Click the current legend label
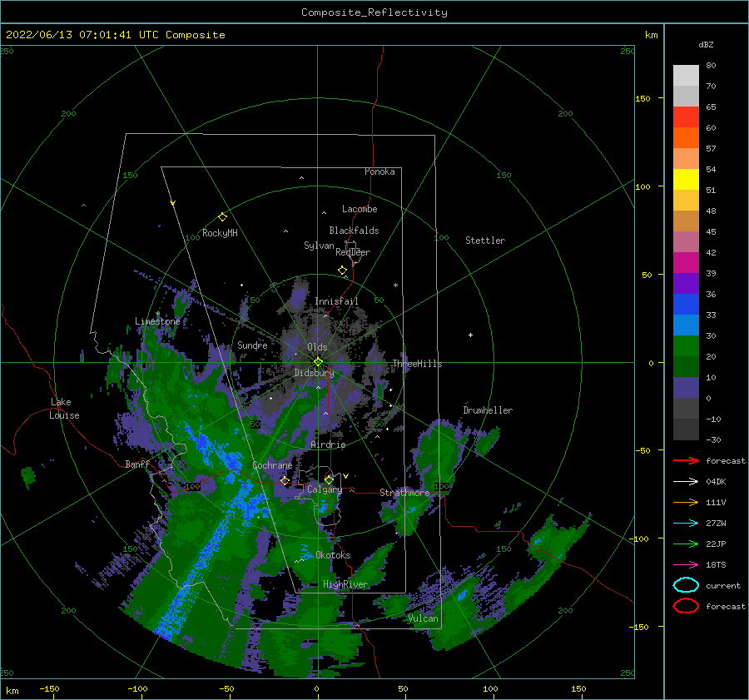 (723, 585)
